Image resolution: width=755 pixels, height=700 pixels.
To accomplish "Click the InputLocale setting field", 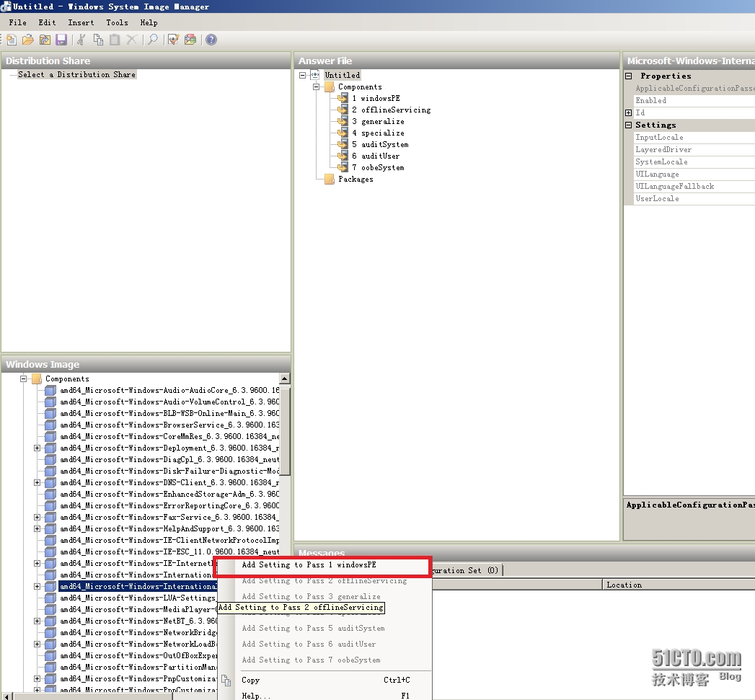I will point(694,138).
